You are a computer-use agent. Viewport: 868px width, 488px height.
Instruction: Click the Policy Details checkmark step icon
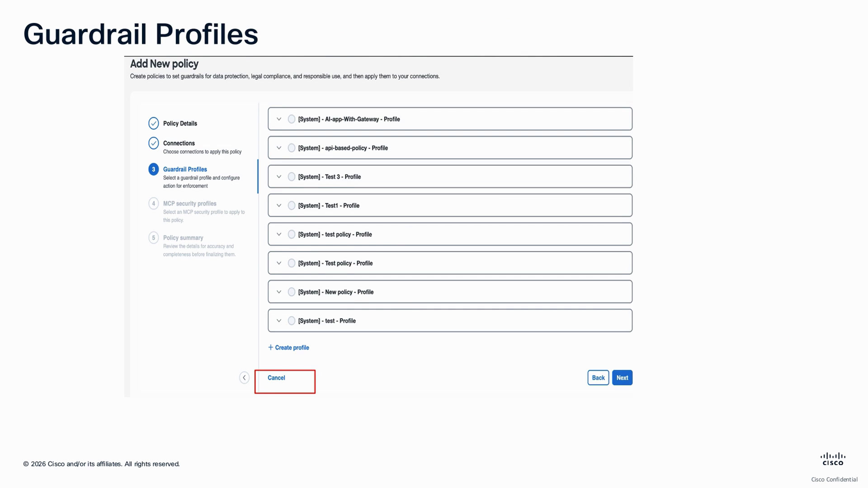154,123
